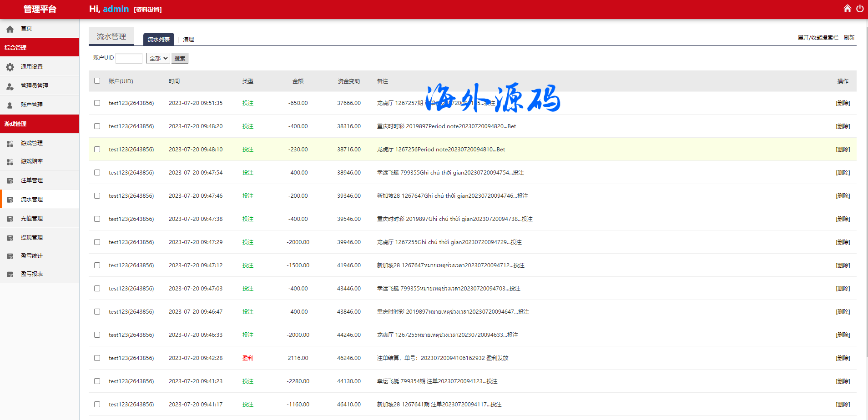Click the users icon beside 管理员管理
This screenshot has height=420, width=868.
click(10, 86)
